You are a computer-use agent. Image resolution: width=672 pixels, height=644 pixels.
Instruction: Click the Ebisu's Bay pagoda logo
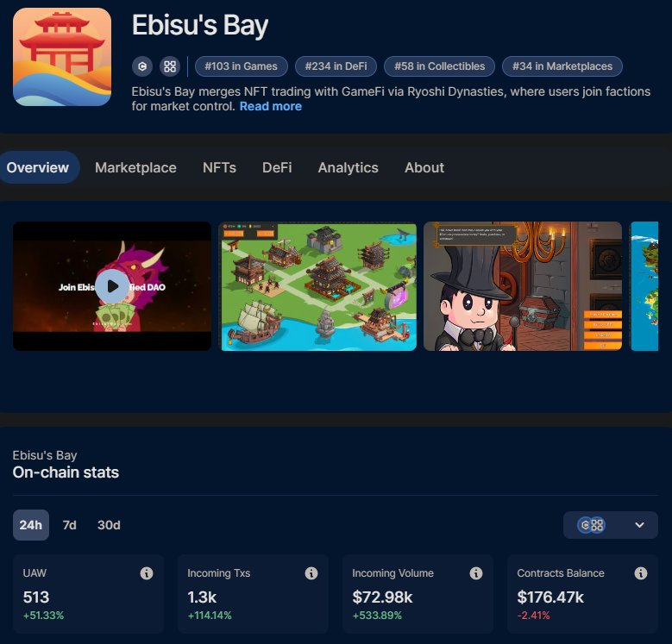(x=62, y=57)
